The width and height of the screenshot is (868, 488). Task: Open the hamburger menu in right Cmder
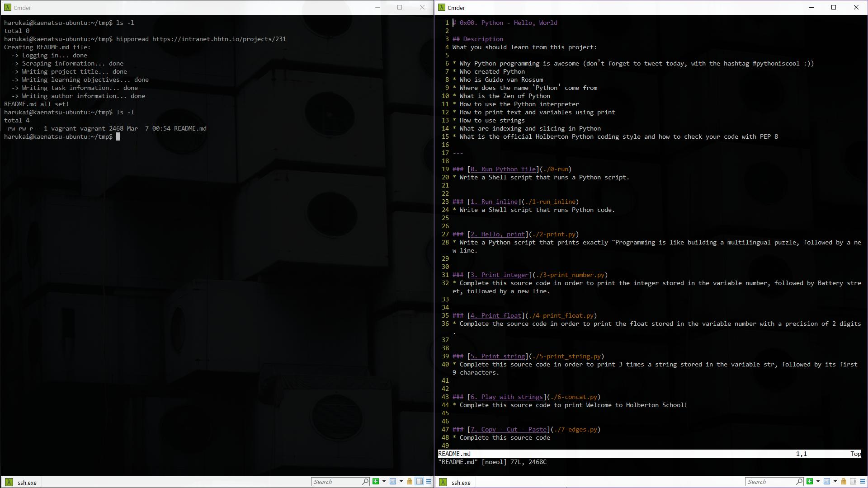tap(863, 481)
